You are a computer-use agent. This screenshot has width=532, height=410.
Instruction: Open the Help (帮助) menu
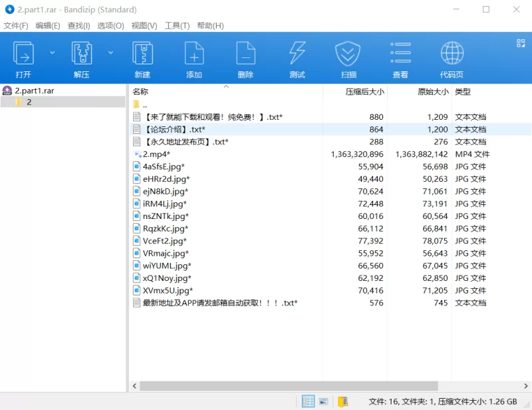tap(210, 26)
